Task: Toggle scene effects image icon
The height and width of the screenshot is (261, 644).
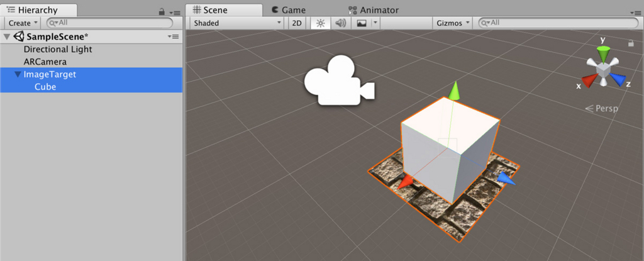Action: [362, 23]
